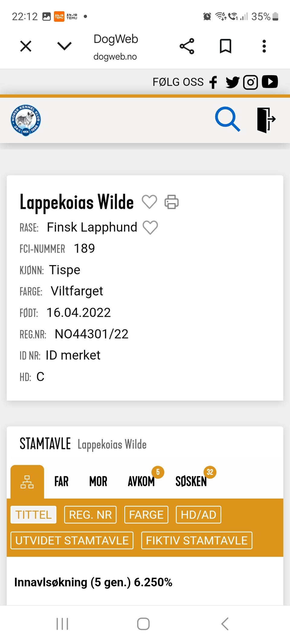Toggle the REG. NR display option
Image resolution: width=290 pixels, height=644 pixels.
point(90,514)
